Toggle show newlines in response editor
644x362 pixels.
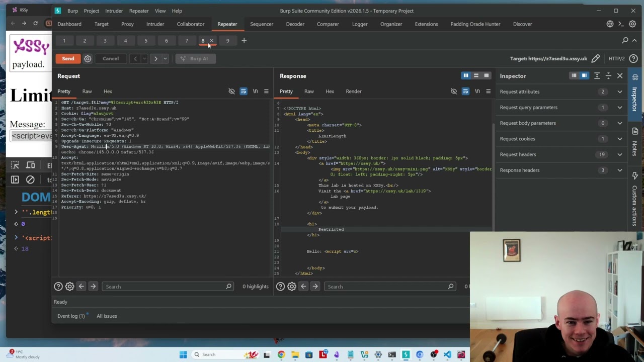(477, 92)
